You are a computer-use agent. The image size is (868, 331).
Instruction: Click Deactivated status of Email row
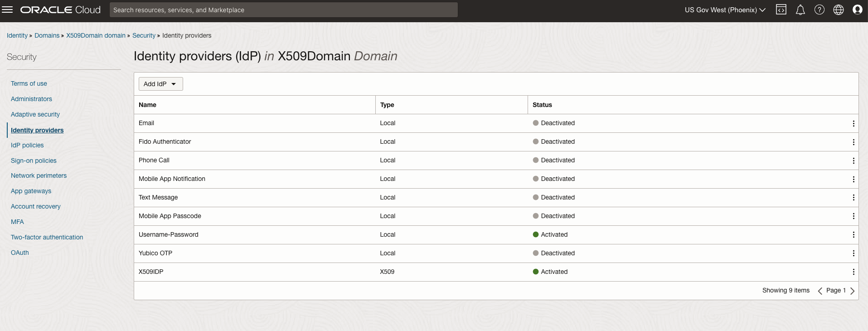(x=554, y=123)
